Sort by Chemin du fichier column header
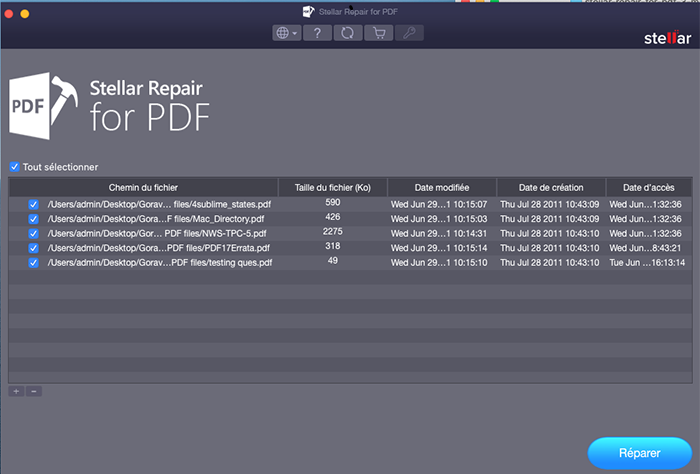The height and width of the screenshot is (474, 700). pyautogui.click(x=145, y=187)
